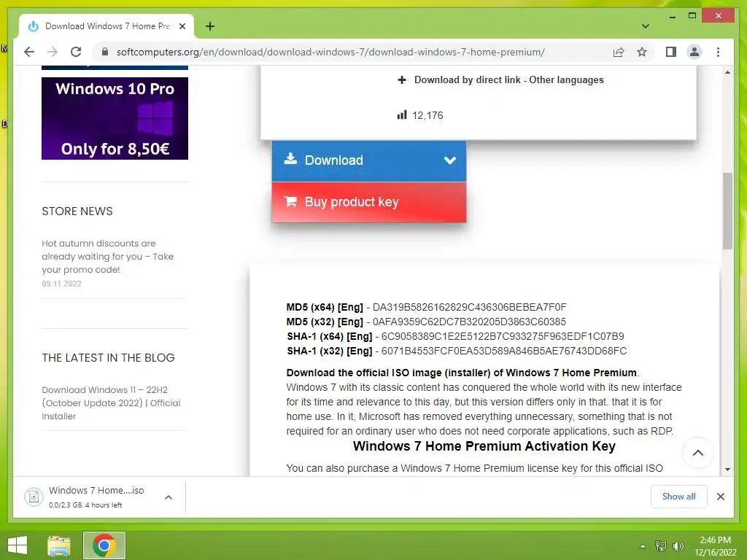
Task: Click the SHA-1 (x32) hash value text
Action: pyautogui.click(x=504, y=351)
